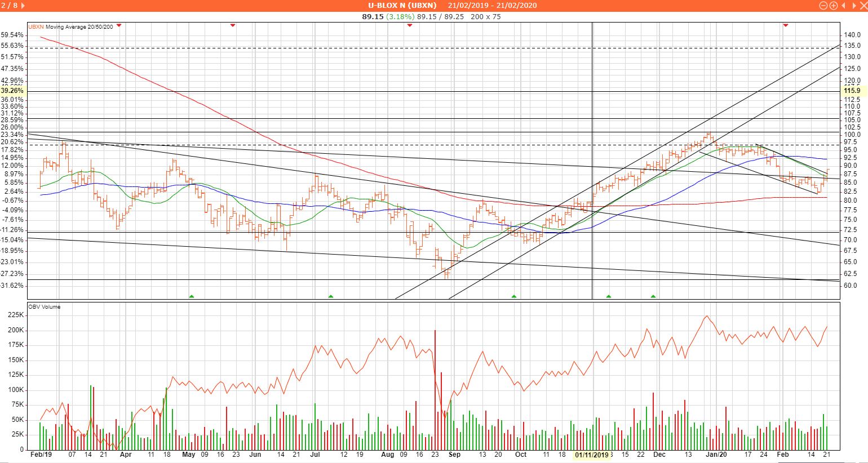Click the date range 21/02/2019 - 21/02/2020
Viewport: 868px width, 463px height.
click(x=492, y=5)
